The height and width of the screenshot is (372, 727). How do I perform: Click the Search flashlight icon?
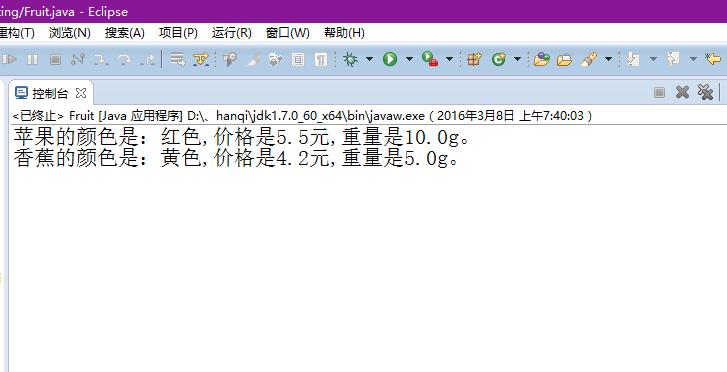coord(589,59)
